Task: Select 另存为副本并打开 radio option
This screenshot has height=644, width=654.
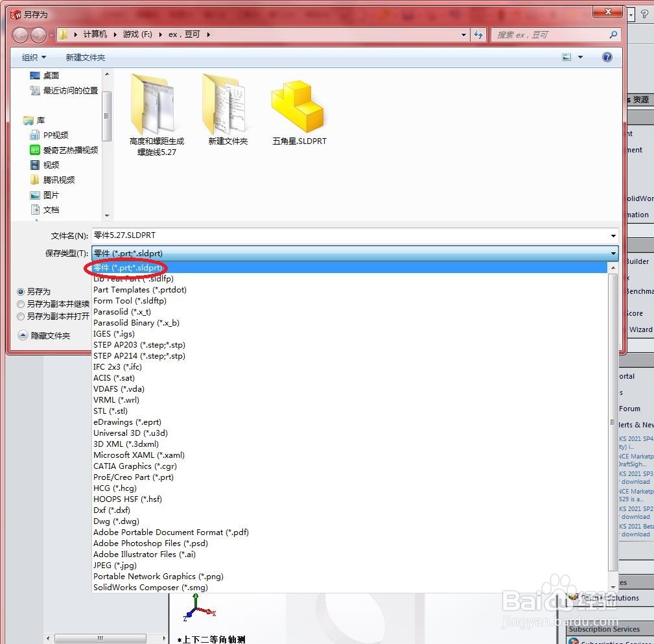Action: coord(53,316)
